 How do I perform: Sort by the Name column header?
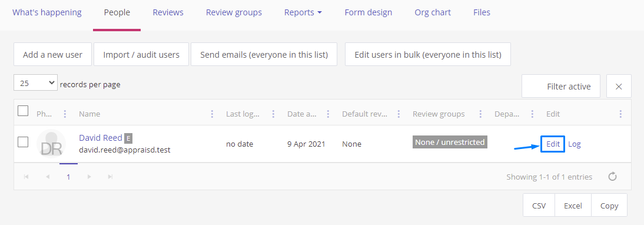(89, 114)
